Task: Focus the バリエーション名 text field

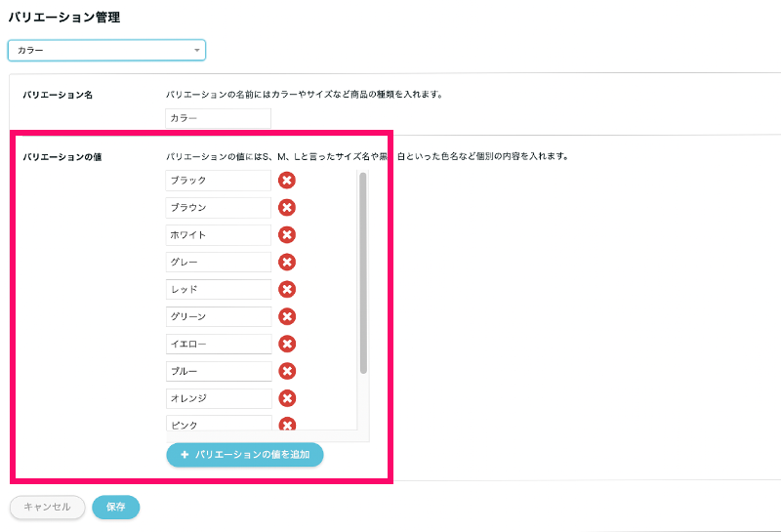Action: [218, 118]
